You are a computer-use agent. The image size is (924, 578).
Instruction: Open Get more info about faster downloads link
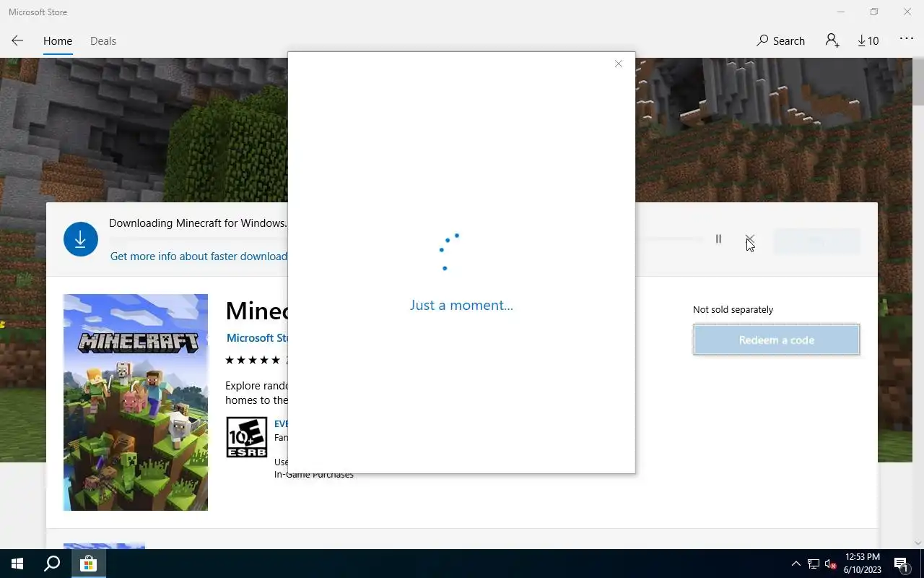tap(199, 256)
